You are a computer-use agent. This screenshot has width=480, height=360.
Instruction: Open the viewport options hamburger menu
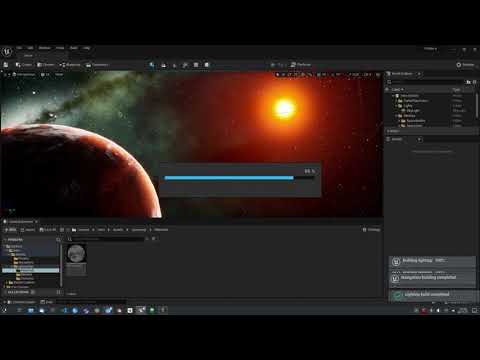[x=5, y=75]
